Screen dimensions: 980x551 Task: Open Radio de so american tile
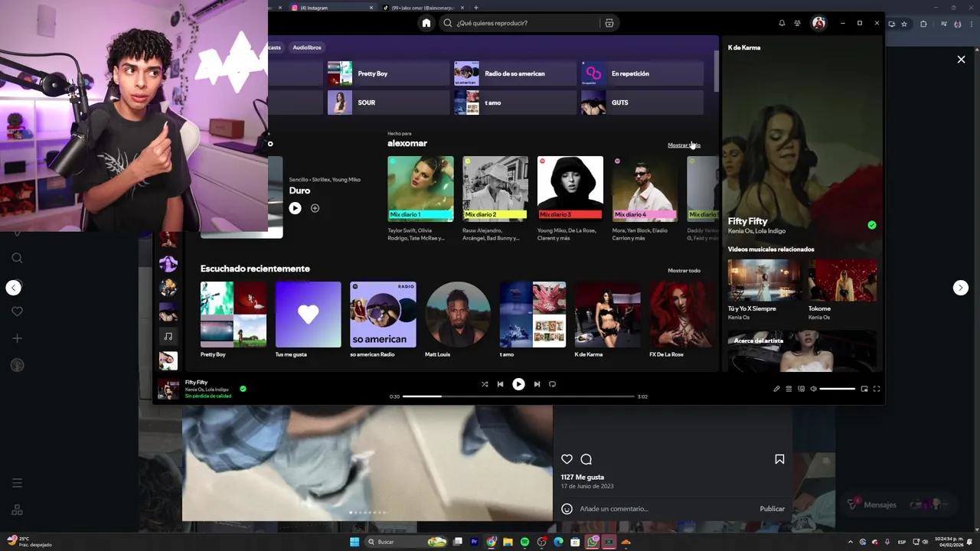(x=515, y=73)
